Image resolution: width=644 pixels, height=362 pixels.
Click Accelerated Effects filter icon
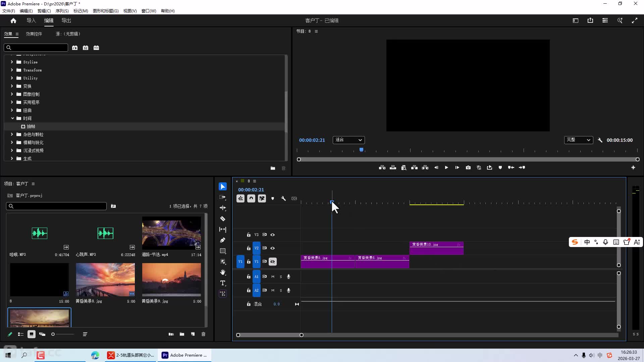tap(75, 48)
